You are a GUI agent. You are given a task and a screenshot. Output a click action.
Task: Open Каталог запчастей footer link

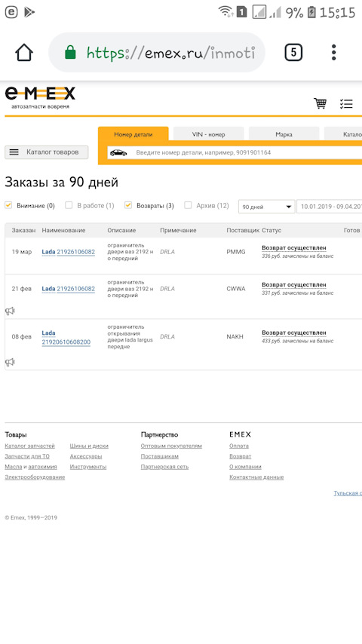click(29, 446)
